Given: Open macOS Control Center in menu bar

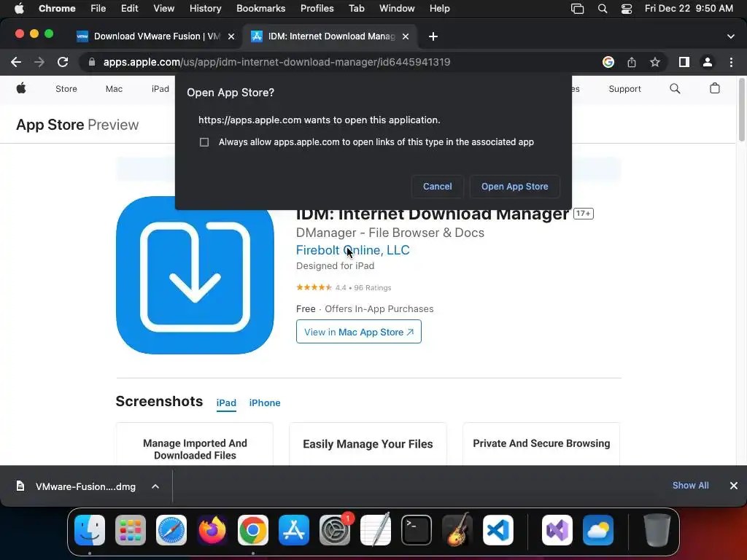Looking at the screenshot, I should coord(627,9).
